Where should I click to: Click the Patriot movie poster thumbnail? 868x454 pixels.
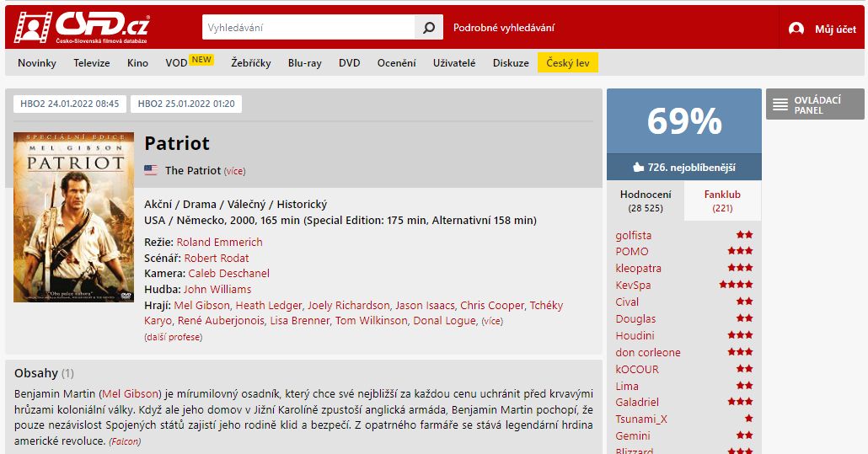click(73, 217)
